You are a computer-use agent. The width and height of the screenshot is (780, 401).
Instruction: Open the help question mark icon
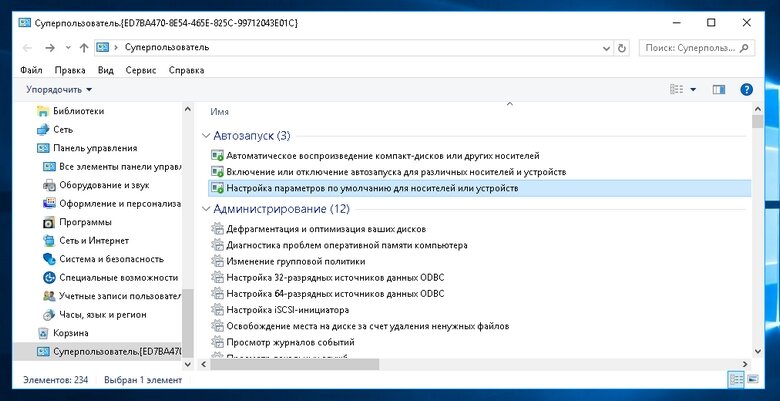(x=746, y=90)
